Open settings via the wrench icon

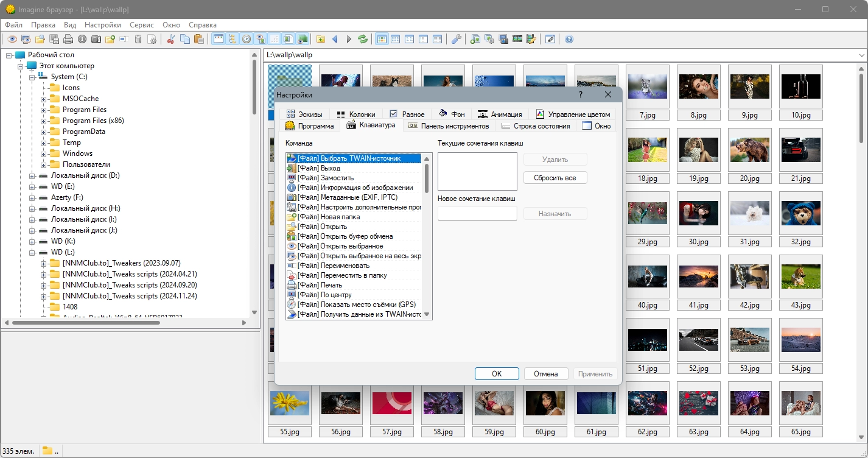456,39
